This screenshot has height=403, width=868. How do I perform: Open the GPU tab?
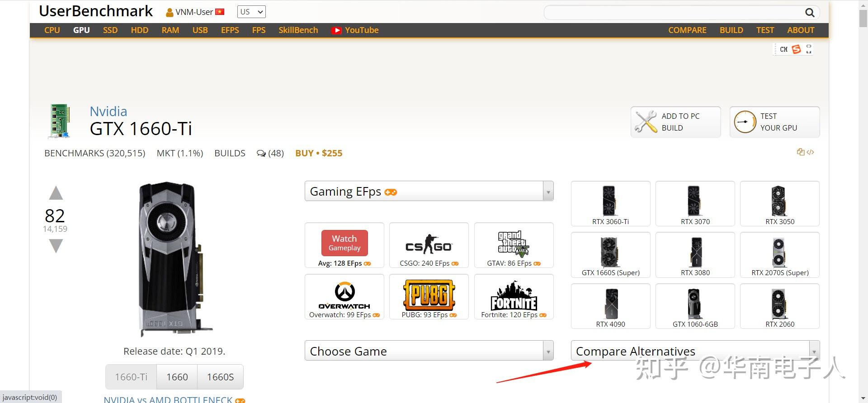(81, 30)
